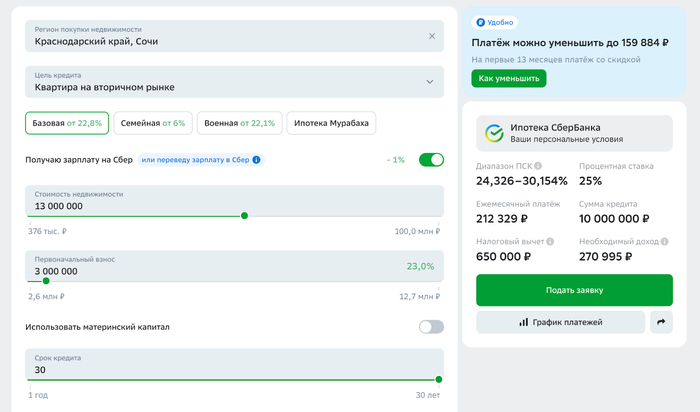Click the Стоимость недвижимости slider handle
The height and width of the screenshot is (412, 700).
click(x=244, y=215)
